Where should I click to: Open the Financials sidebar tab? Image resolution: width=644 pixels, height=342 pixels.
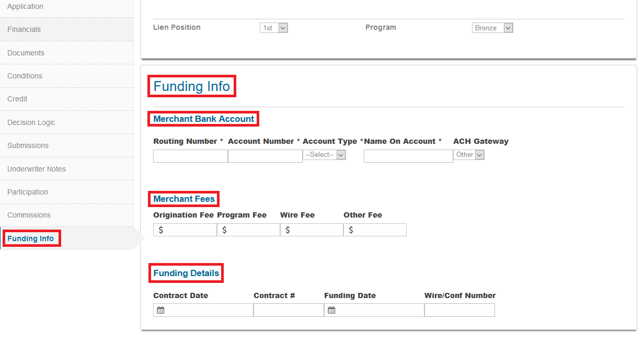tap(67, 29)
